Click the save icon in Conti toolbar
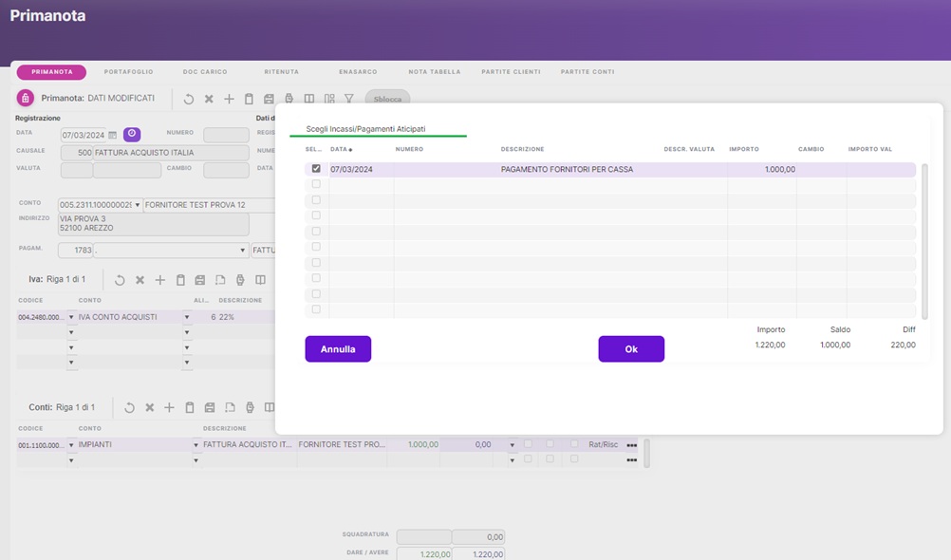 pyautogui.click(x=209, y=408)
